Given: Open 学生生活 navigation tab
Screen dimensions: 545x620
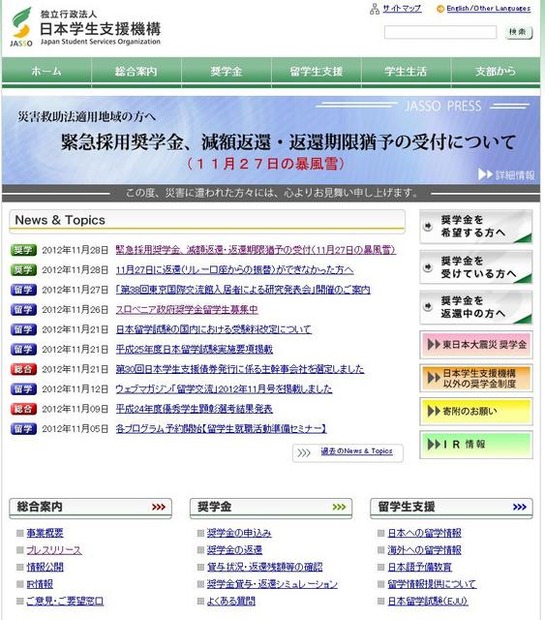Looking at the screenshot, I should point(406,71).
